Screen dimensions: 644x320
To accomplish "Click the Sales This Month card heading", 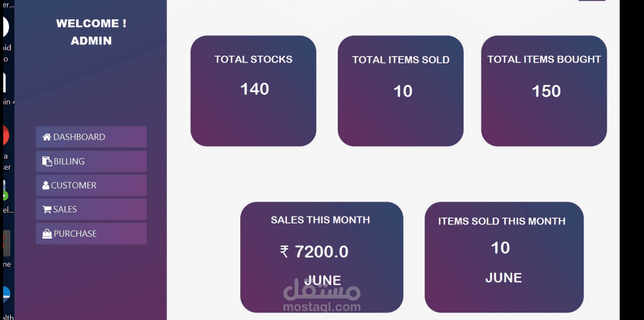I will click(320, 220).
